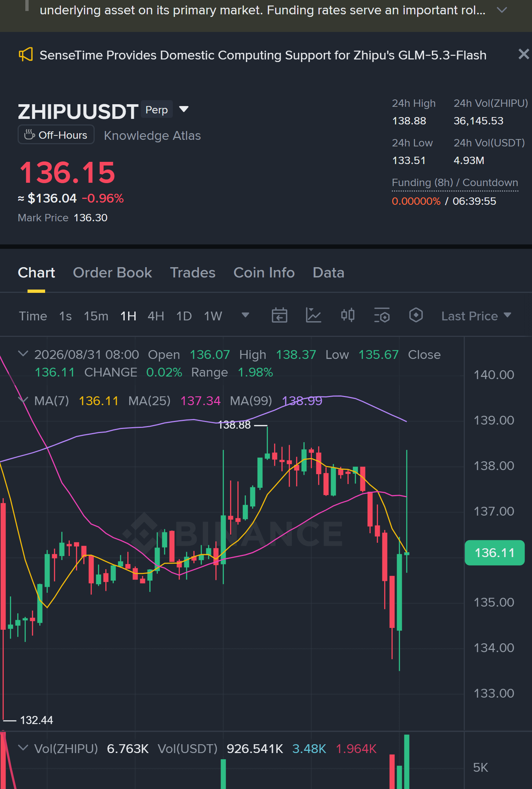Select the 1s chart interval

[x=66, y=316]
